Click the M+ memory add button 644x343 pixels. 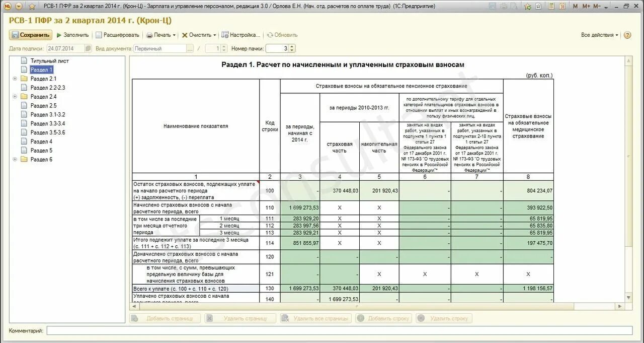tap(586, 7)
